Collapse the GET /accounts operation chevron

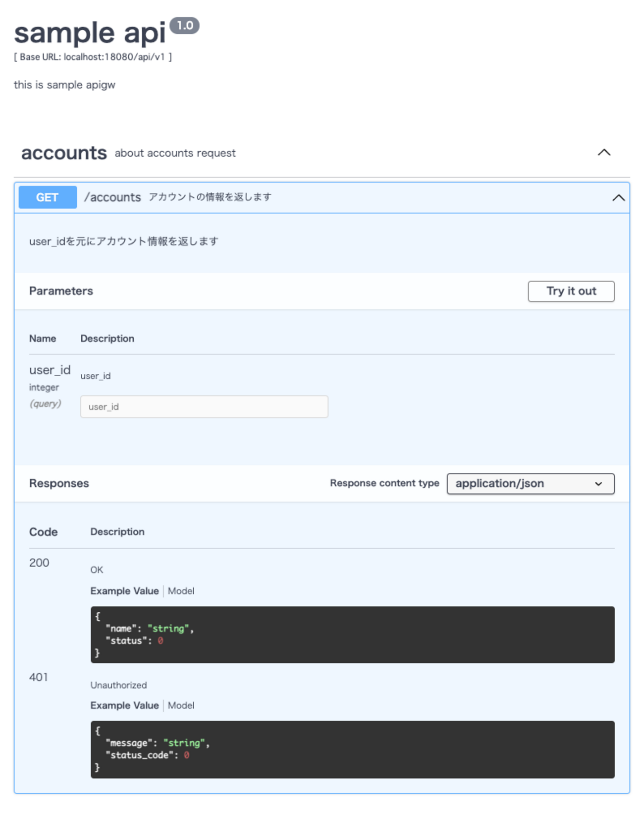coord(618,198)
